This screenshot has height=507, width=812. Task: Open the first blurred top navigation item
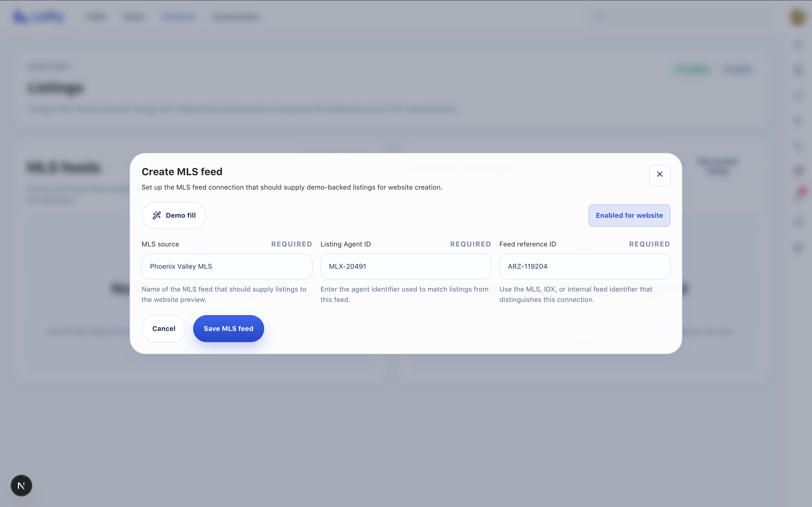(x=96, y=17)
